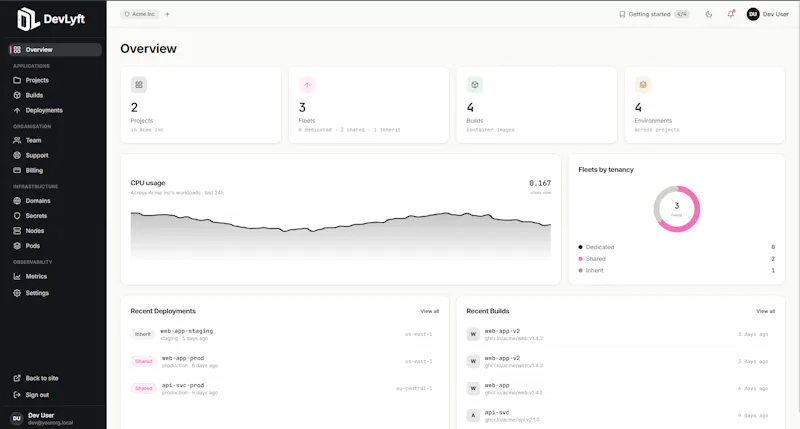Click View all for Recent Deployments

tap(430, 311)
